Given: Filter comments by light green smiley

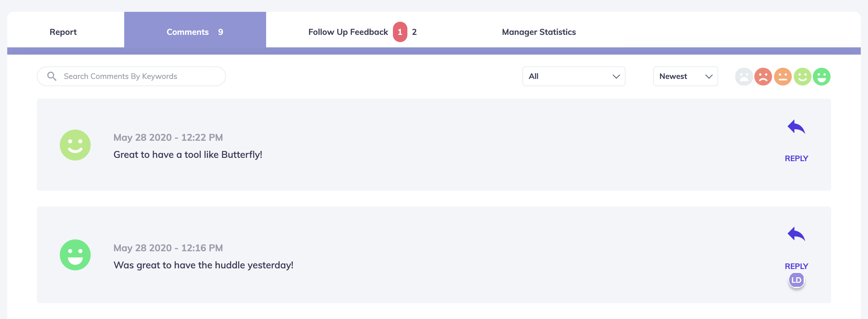Looking at the screenshot, I should (x=802, y=77).
